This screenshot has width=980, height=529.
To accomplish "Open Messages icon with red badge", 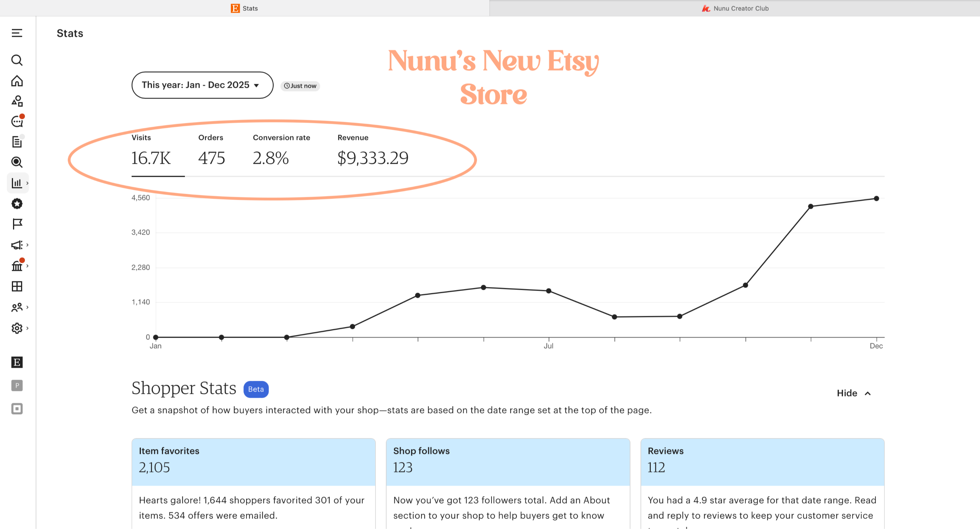I will coord(17,122).
